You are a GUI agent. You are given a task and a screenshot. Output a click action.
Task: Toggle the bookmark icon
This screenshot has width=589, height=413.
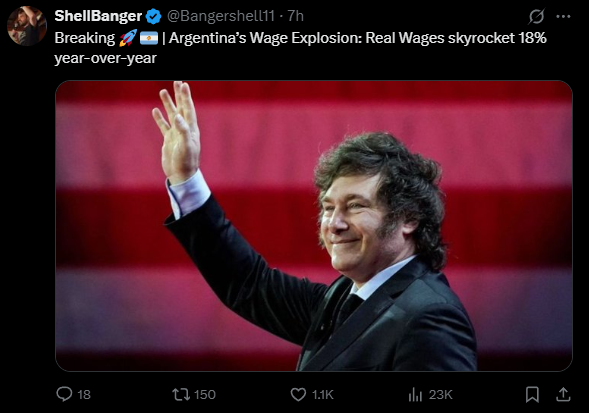point(532,395)
